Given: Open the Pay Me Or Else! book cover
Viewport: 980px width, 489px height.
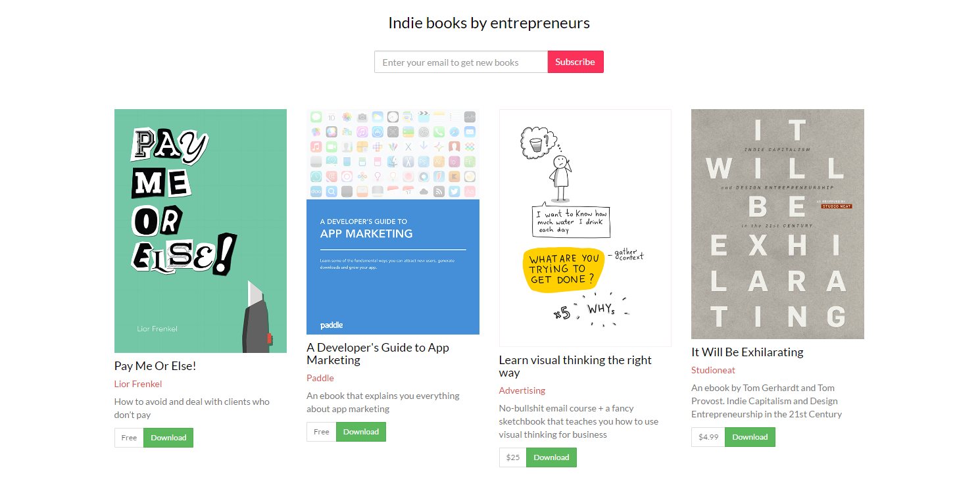Looking at the screenshot, I should [201, 231].
